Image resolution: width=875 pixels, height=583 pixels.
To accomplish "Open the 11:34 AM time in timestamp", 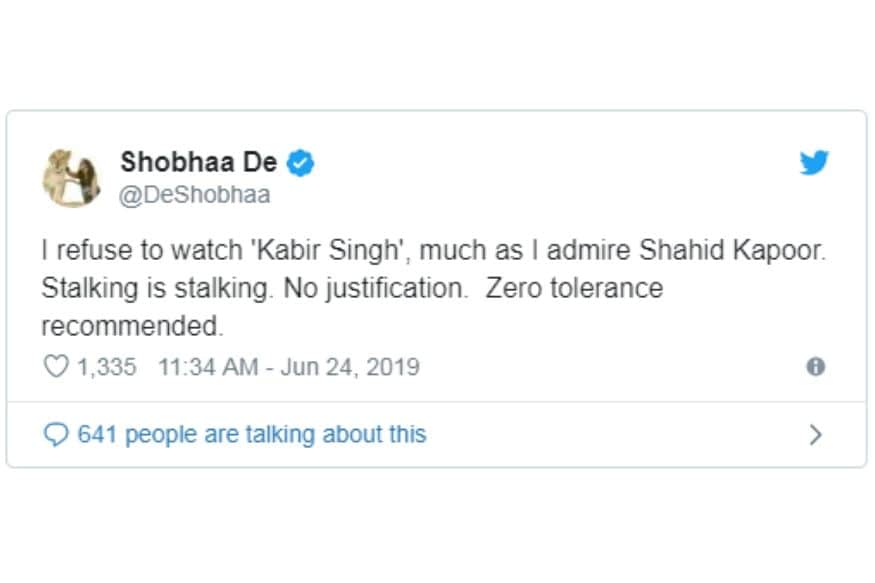I will tap(208, 367).
